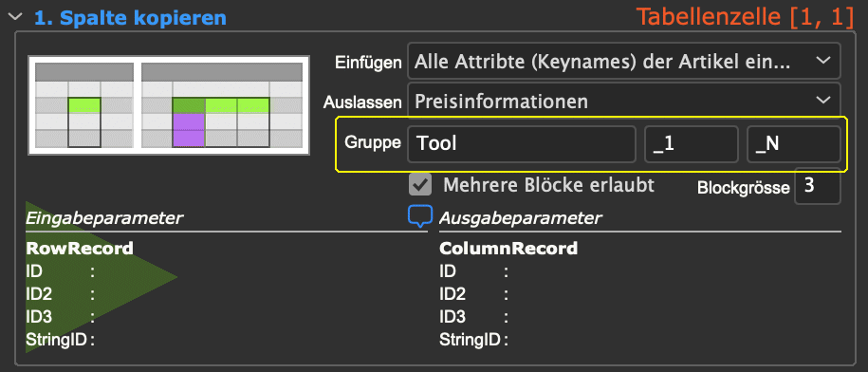Viewport: 868px width, 372px height.
Task: Click the Gruppe field containing 'Tool'
Action: tap(522, 144)
